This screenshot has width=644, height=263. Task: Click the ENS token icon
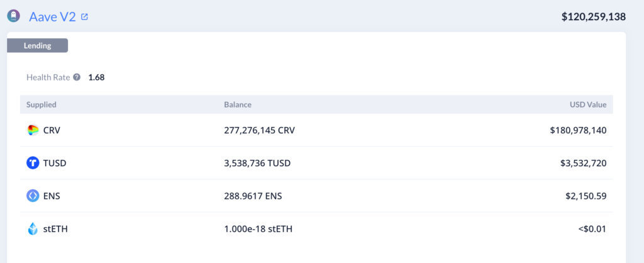pyautogui.click(x=33, y=196)
